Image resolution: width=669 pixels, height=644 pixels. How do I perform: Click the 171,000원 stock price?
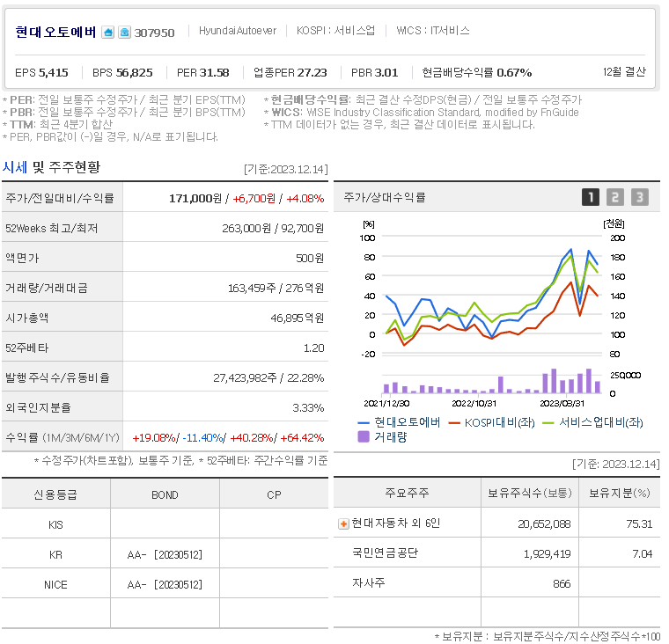(195, 198)
